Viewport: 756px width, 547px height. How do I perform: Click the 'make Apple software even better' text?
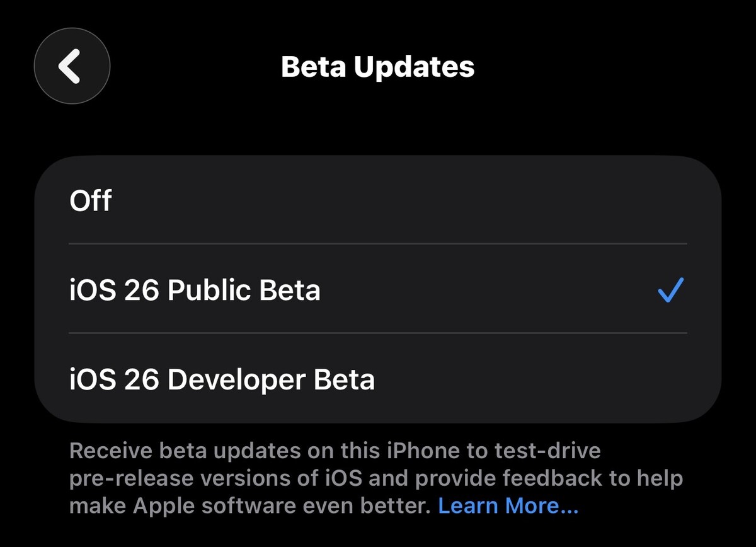(250, 505)
